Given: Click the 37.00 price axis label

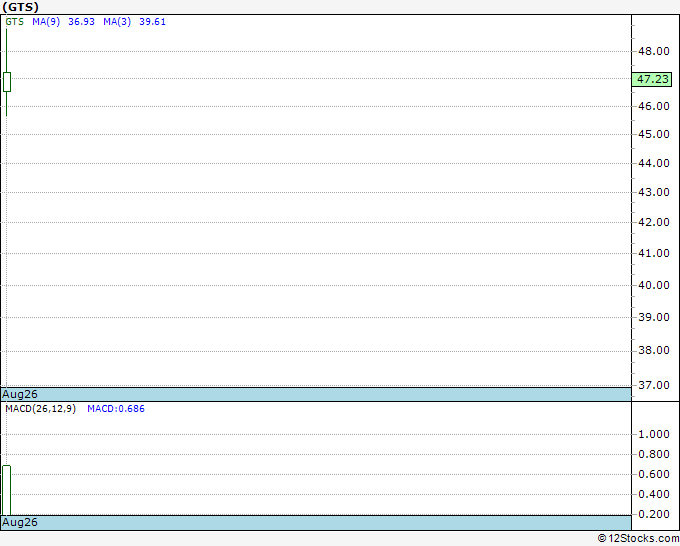Looking at the screenshot, I should click(654, 385).
